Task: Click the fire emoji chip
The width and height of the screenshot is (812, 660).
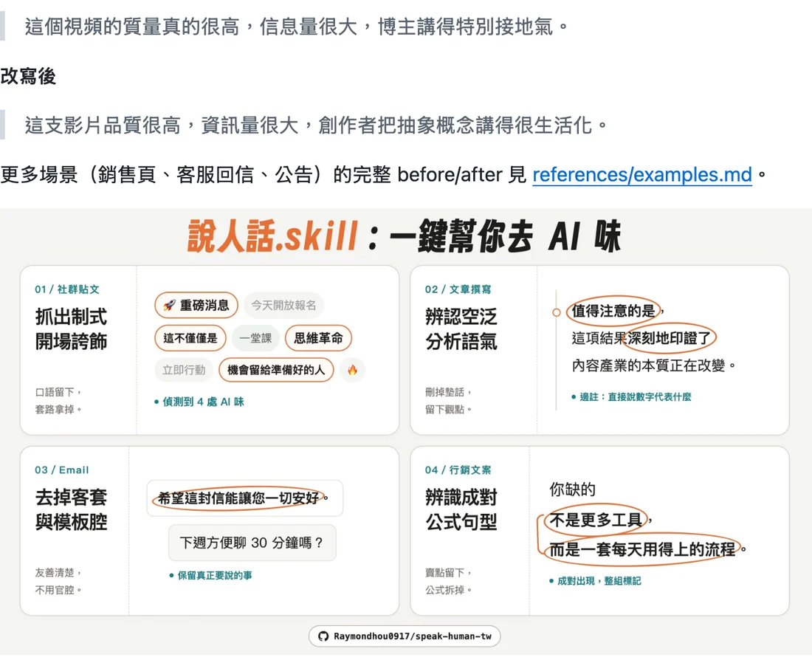Action: [353, 370]
